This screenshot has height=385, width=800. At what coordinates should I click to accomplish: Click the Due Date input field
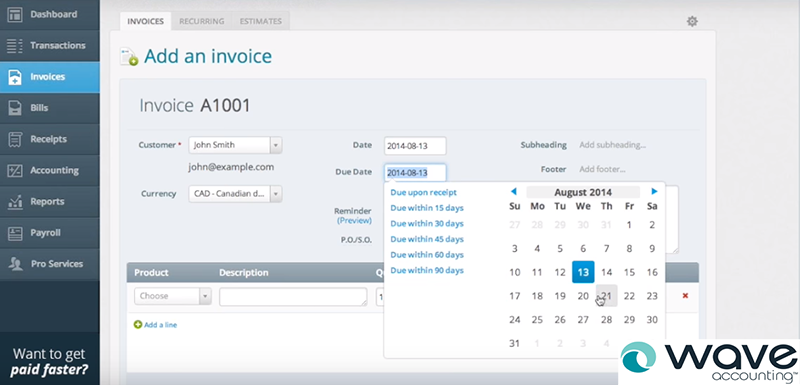point(415,172)
